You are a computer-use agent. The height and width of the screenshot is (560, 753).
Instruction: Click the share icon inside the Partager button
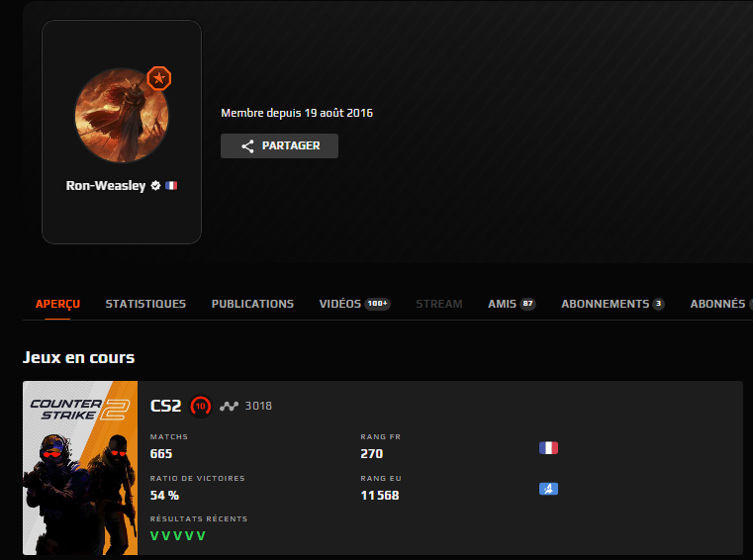(x=247, y=146)
